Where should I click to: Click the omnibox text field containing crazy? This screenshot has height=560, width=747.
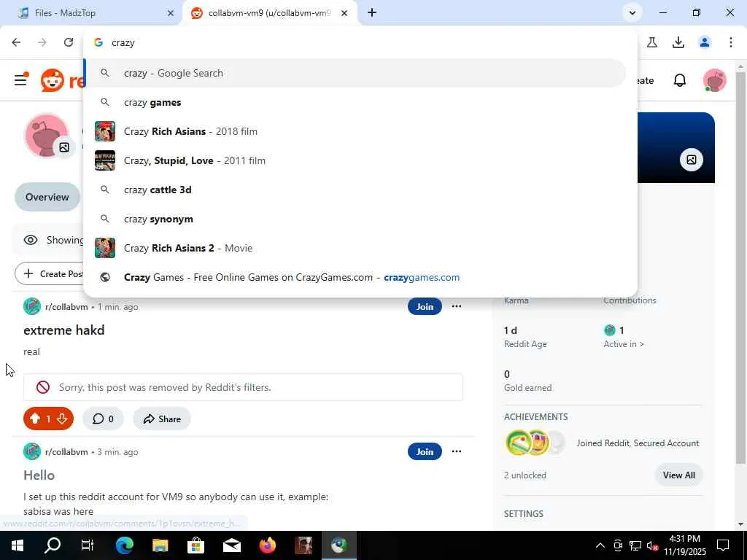pyautogui.click(x=362, y=42)
